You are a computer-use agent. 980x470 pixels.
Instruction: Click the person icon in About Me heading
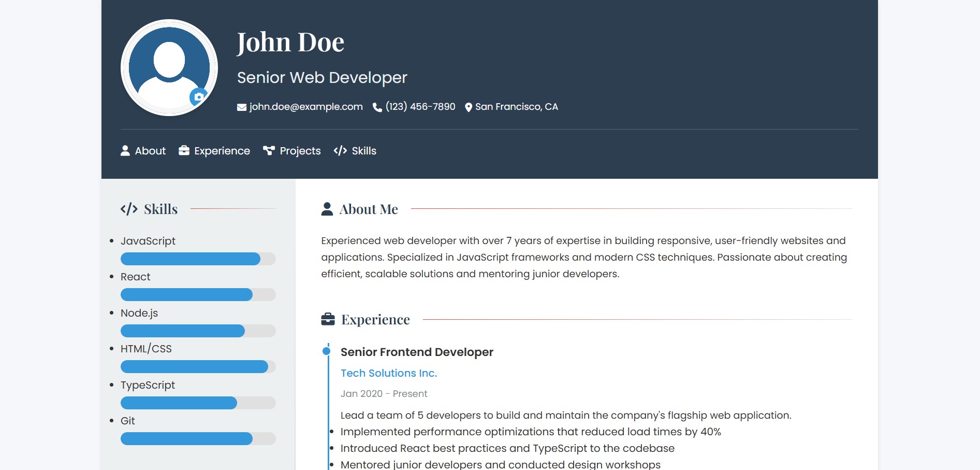(327, 209)
